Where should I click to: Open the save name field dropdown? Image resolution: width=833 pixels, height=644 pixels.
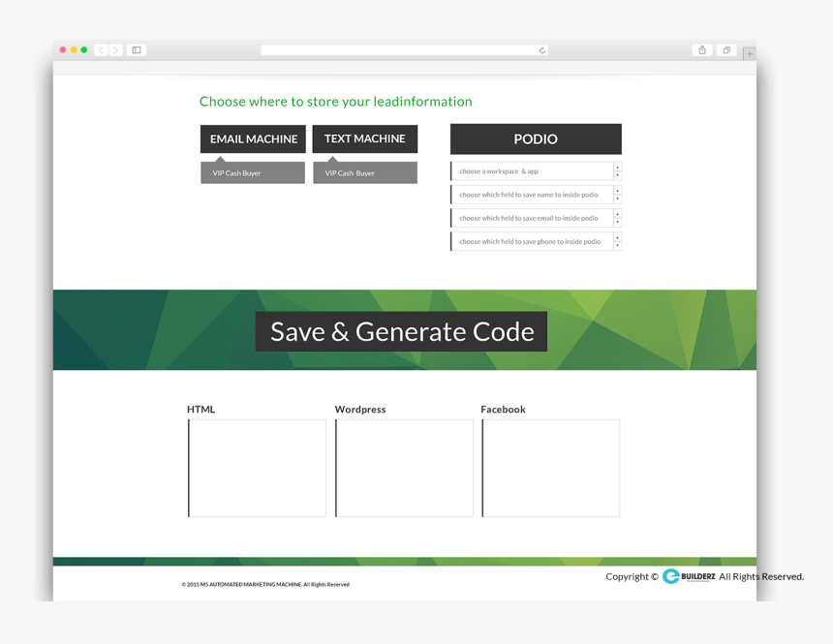[x=536, y=195]
